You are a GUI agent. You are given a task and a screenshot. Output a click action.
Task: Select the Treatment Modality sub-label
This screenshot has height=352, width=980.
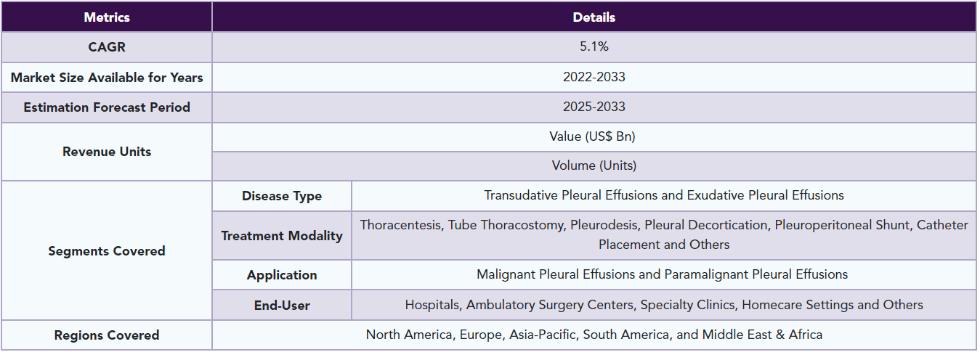tap(282, 235)
